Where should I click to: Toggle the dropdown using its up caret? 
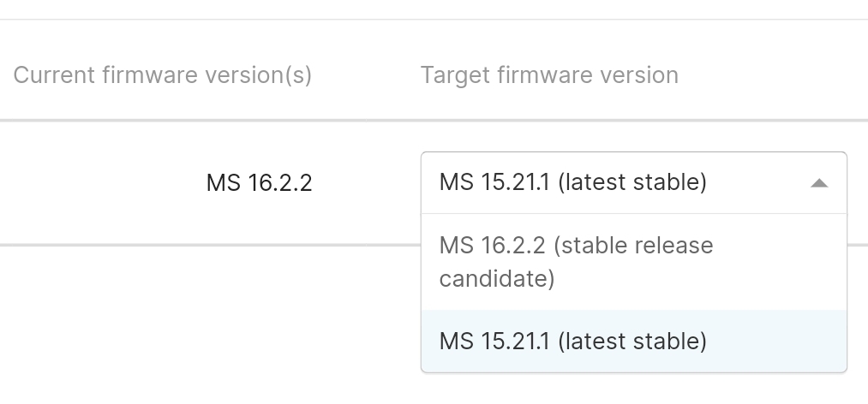coord(819,183)
